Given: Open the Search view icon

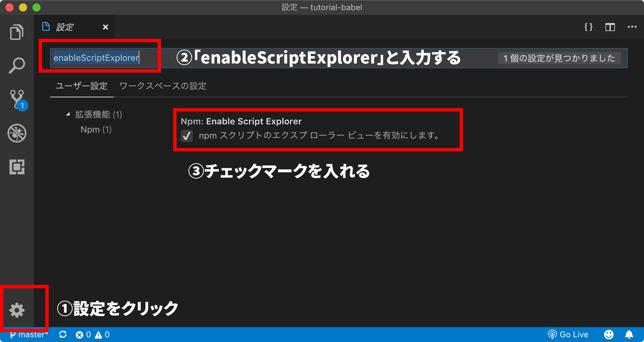Looking at the screenshot, I should 17,66.
